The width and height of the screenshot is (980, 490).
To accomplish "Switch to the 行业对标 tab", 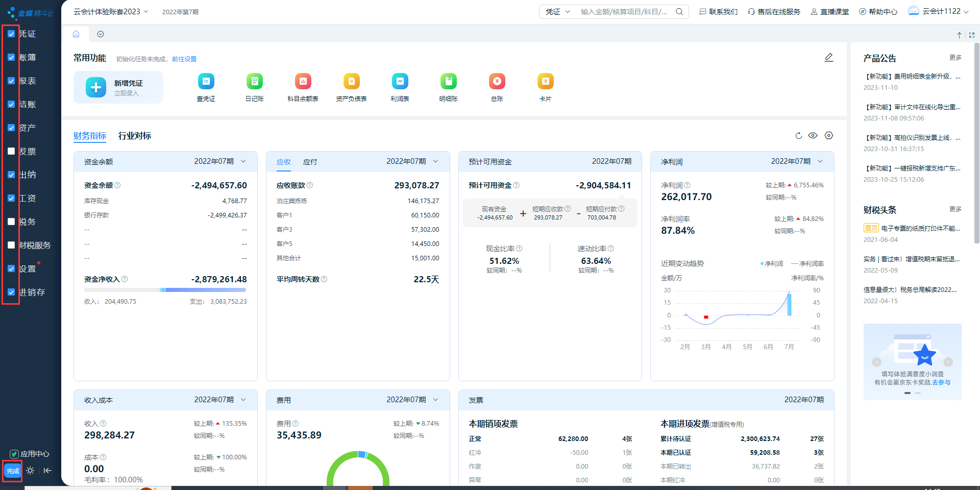I will point(135,136).
